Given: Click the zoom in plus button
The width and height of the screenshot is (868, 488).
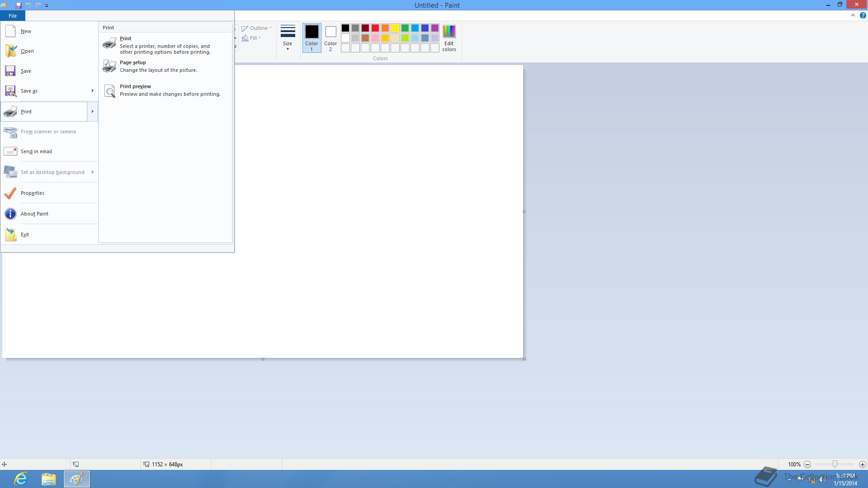Looking at the screenshot, I should pyautogui.click(x=863, y=465).
